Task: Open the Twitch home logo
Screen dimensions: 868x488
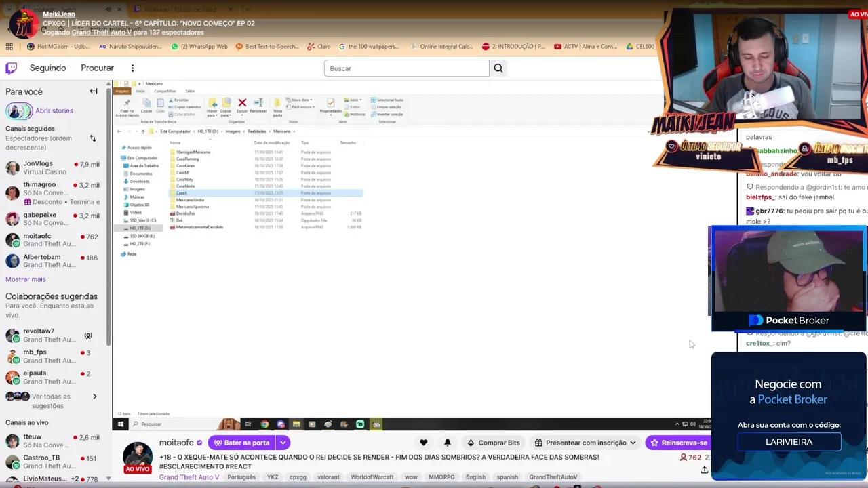Action: click(12, 68)
